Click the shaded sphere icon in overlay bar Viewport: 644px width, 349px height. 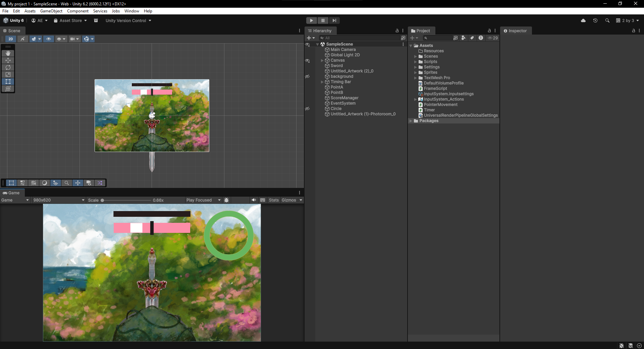point(45,183)
